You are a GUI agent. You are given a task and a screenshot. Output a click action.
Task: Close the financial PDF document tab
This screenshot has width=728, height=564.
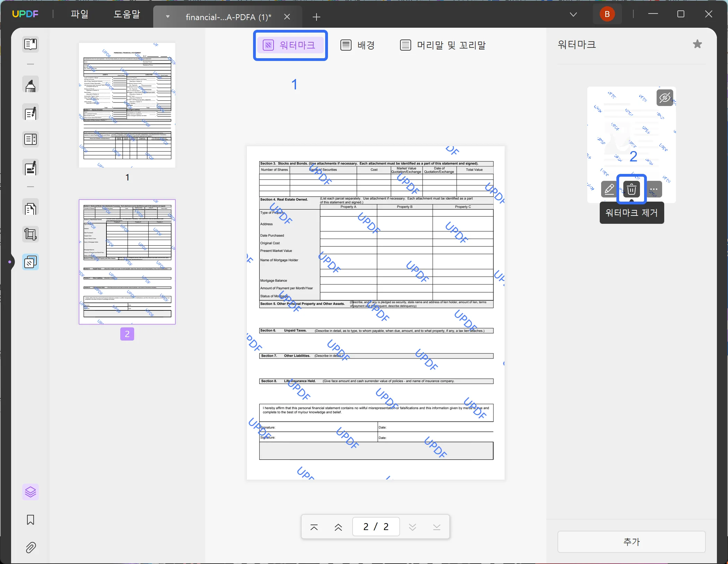287,17
